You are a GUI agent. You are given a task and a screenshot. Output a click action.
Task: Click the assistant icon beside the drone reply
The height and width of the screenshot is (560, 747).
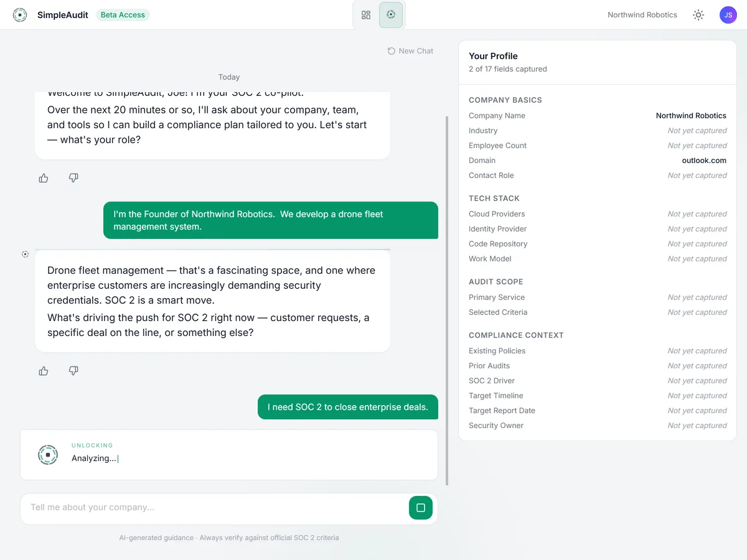coord(25,254)
